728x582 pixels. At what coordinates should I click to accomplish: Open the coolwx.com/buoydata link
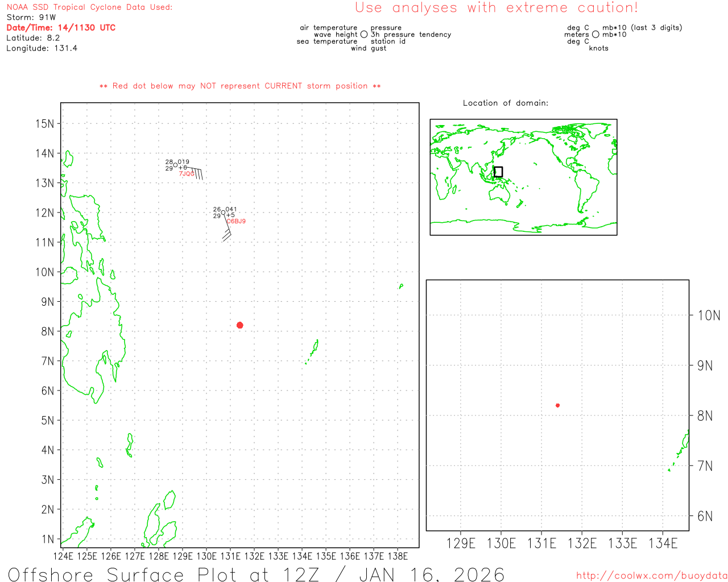pyautogui.click(x=651, y=576)
